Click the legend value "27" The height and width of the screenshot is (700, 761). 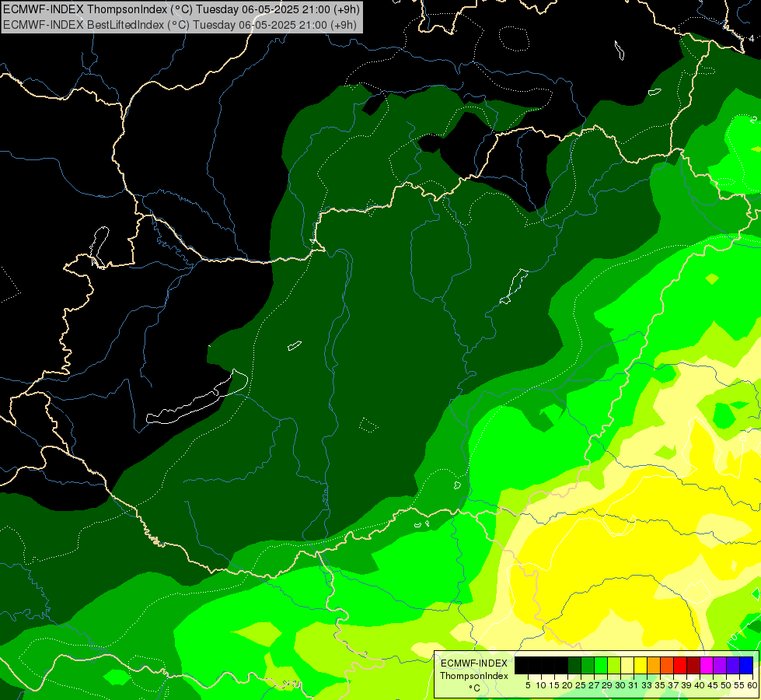coord(594,685)
